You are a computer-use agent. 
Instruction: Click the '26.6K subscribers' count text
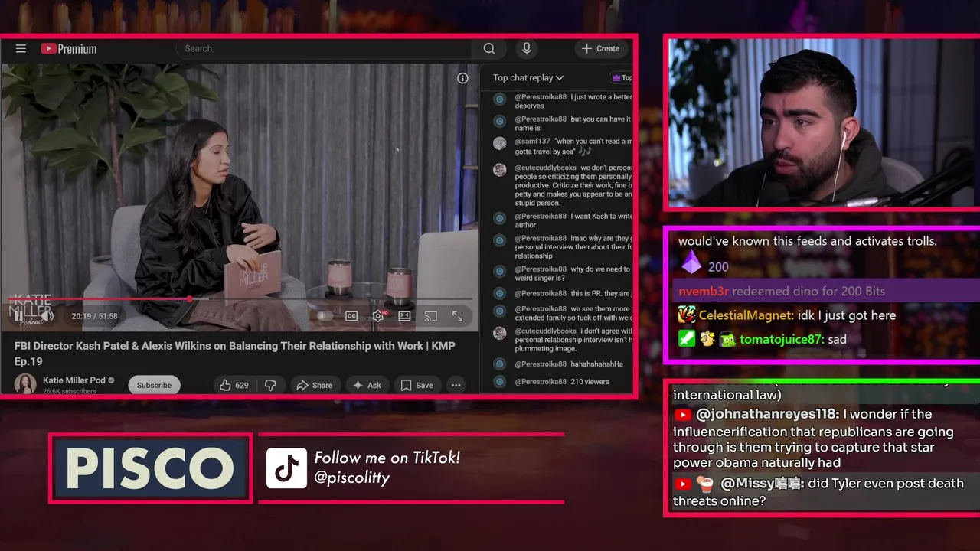70,391
